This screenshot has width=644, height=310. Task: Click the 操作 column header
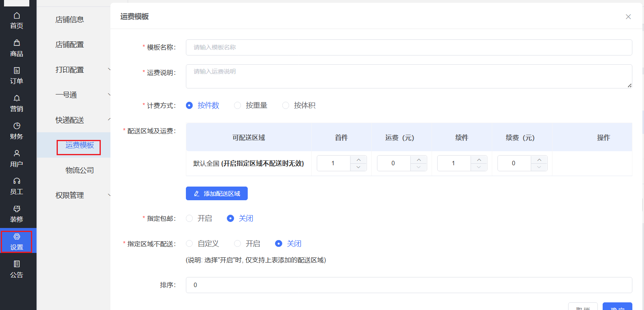603,138
